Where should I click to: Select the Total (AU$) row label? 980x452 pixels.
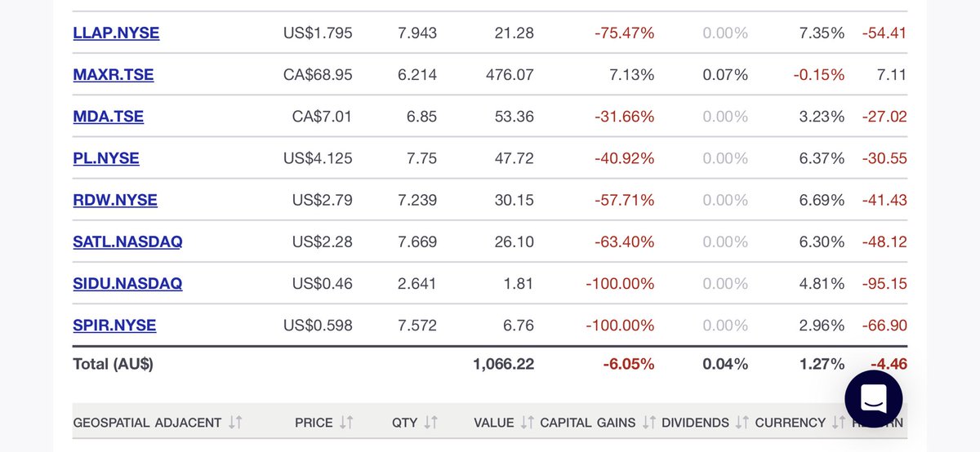113,364
